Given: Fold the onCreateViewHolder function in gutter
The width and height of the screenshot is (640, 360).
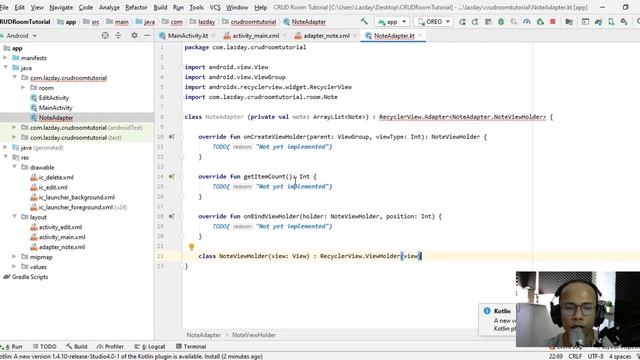Looking at the screenshot, I should tap(182, 137).
